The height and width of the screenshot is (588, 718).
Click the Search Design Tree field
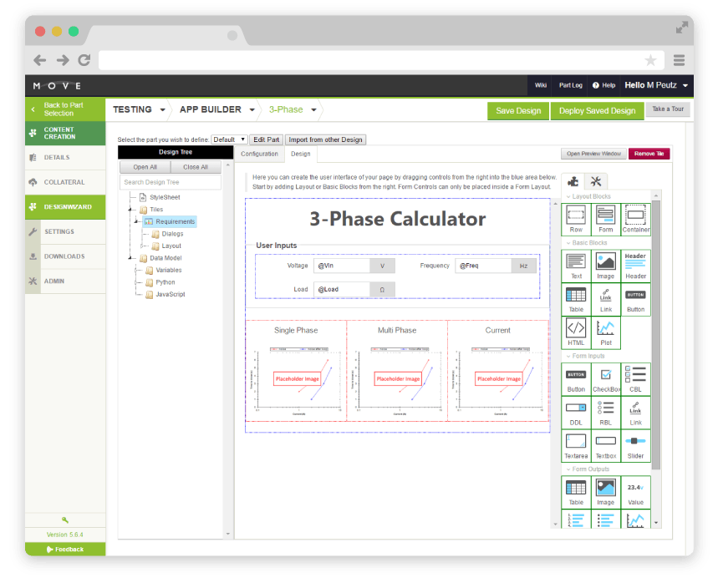coord(171,182)
